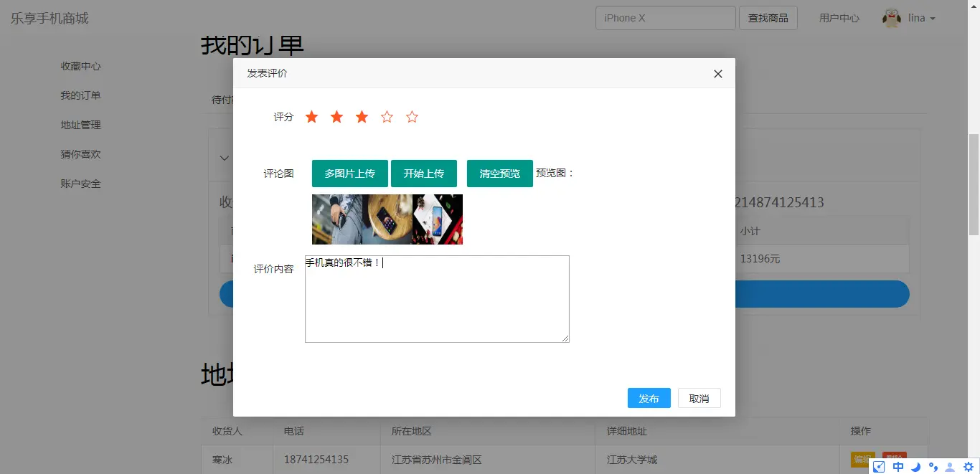Open 账户安全 in the sidebar
Screen dimensions: 980x474
[x=81, y=184]
